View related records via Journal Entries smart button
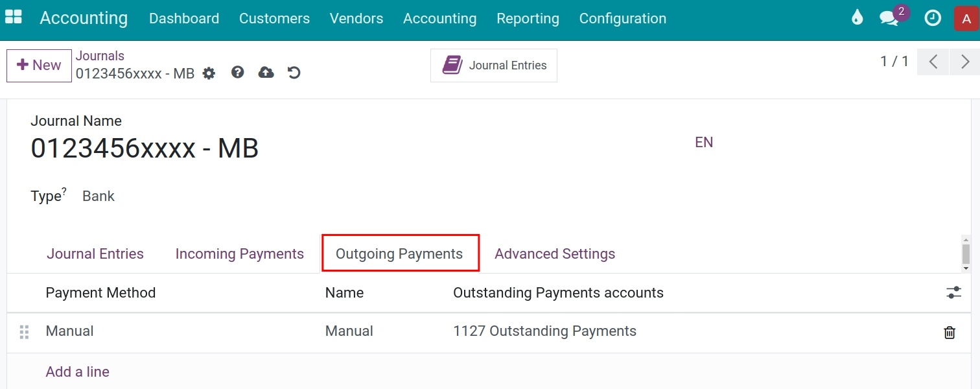 pos(493,65)
